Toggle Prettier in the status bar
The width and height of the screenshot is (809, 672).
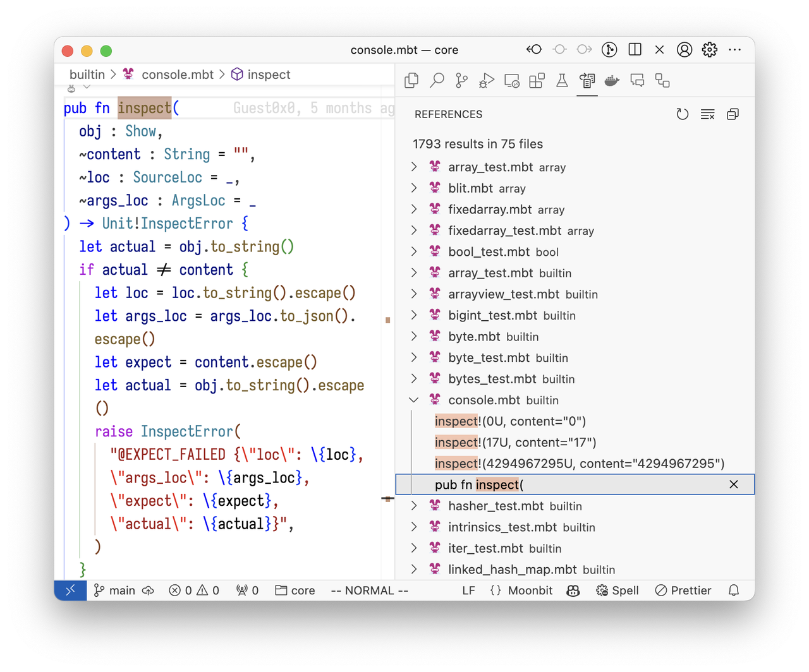pos(683,591)
